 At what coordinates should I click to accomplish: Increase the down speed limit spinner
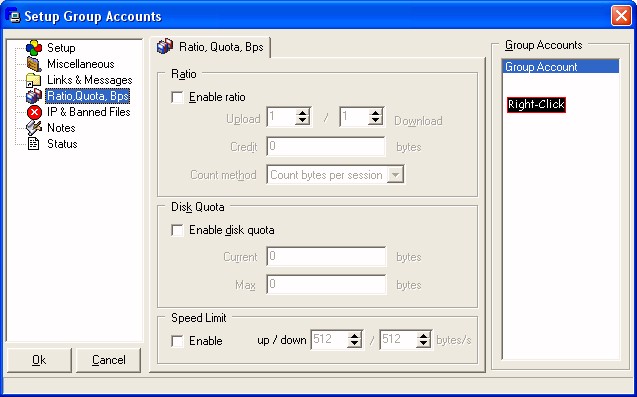pos(424,336)
